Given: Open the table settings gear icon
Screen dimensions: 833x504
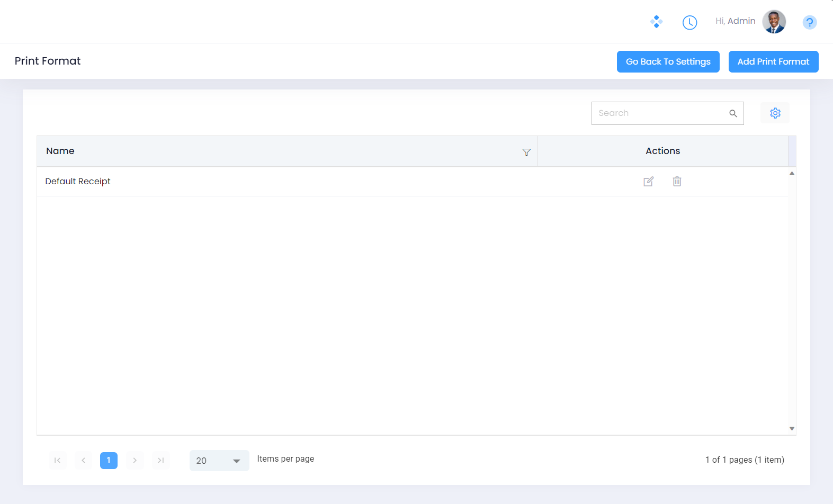Looking at the screenshot, I should [775, 113].
